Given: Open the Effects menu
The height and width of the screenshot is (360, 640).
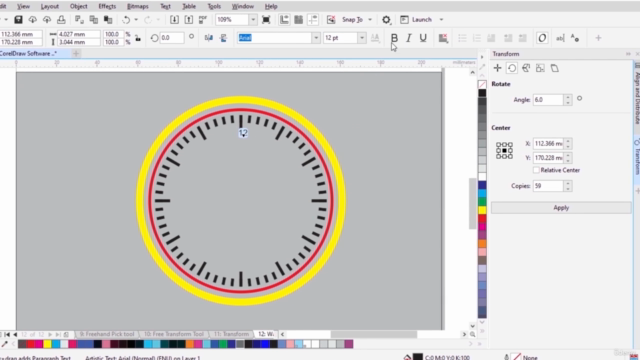Looking at the screenshot, I should (107, 7).
